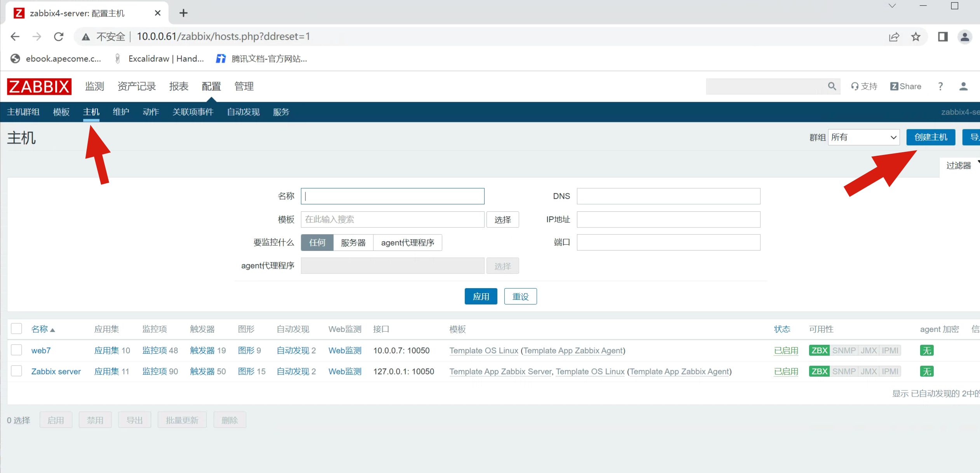Click the browser share page icon

894,37
